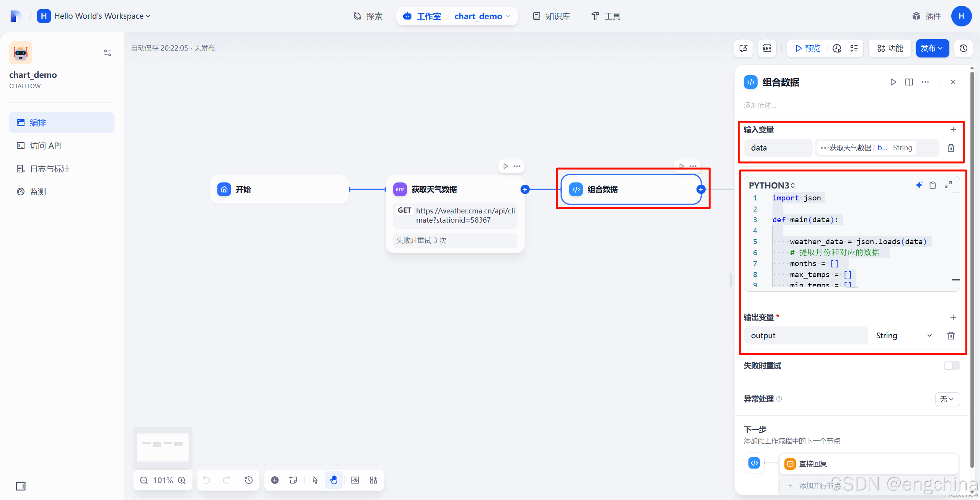Click the AI code generator sparkle icon
Viewport: 980px width, 500px height.
click(919, 185)
